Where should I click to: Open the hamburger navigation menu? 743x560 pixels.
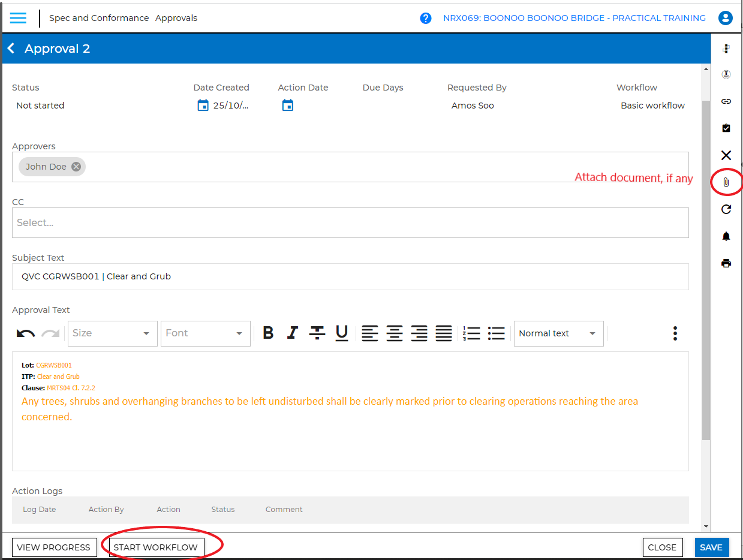click(x=18, y=18)
